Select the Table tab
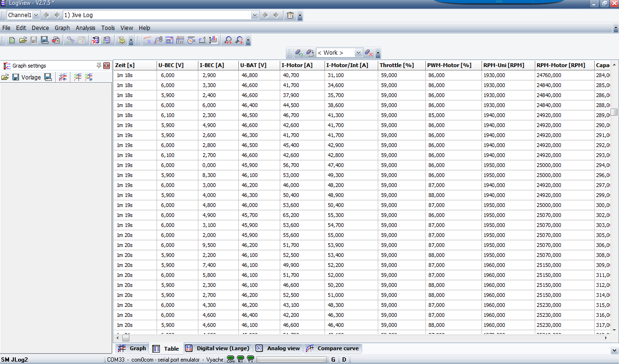Image resolution: width=619 pixels, height=364 pixels. (166, 348)
